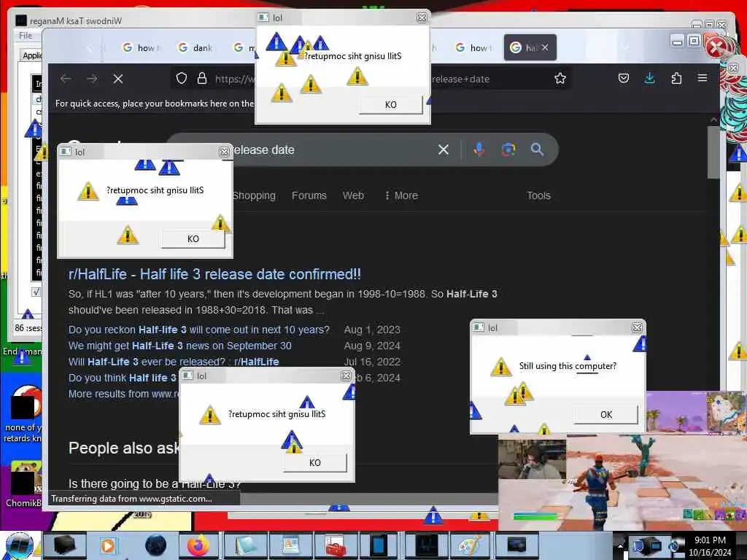This screenshot has height=560, width=747.
Task: Click the Transferring data from www.gstatic.com status
Action: pos(132,499)
